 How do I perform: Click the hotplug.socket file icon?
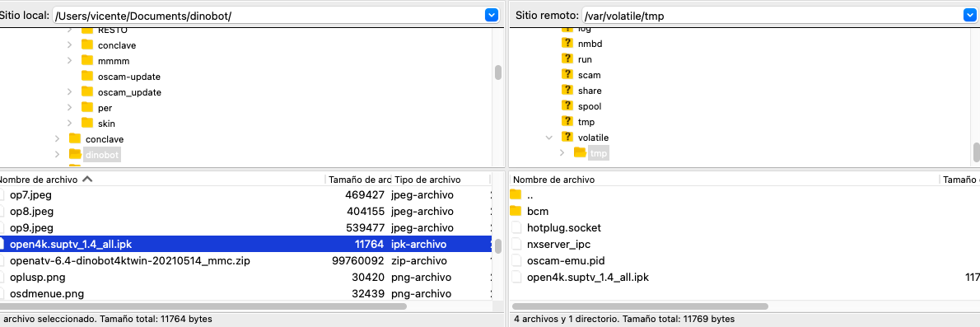pos(516,227)
